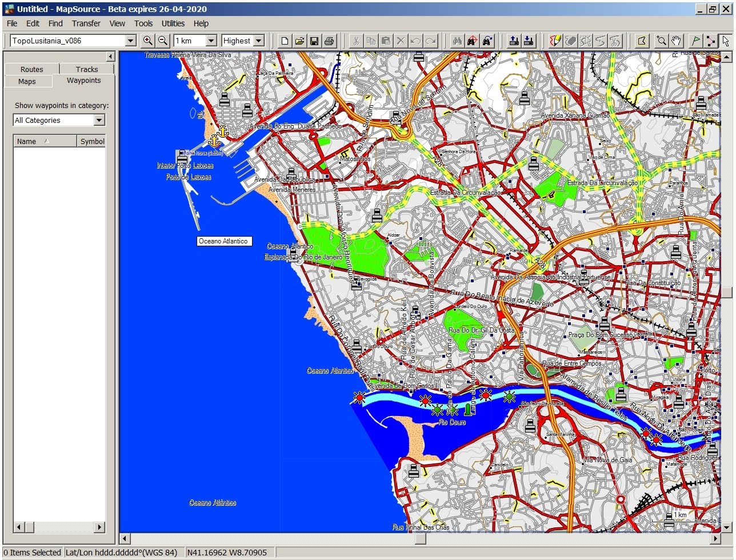Viewport: 736px width, 560px height.
Task: Open the Tools menu
Action: [143, 23]
